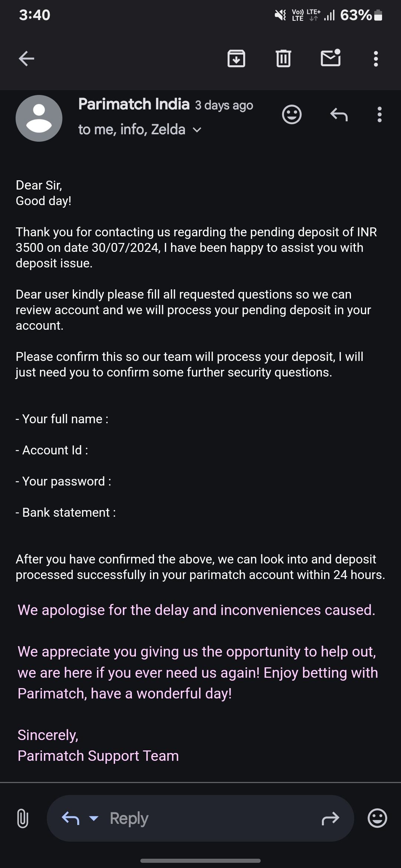Open message options three-dot menu
The height and width of the screenshot is (868, 401).
[379, 115]
